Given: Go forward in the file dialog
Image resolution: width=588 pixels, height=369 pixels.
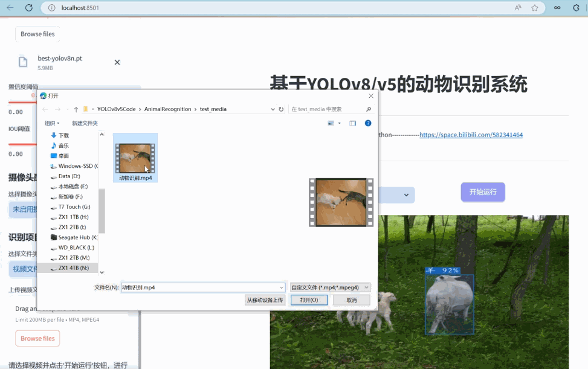Looking at the screenshot, I should click(57, 109).
